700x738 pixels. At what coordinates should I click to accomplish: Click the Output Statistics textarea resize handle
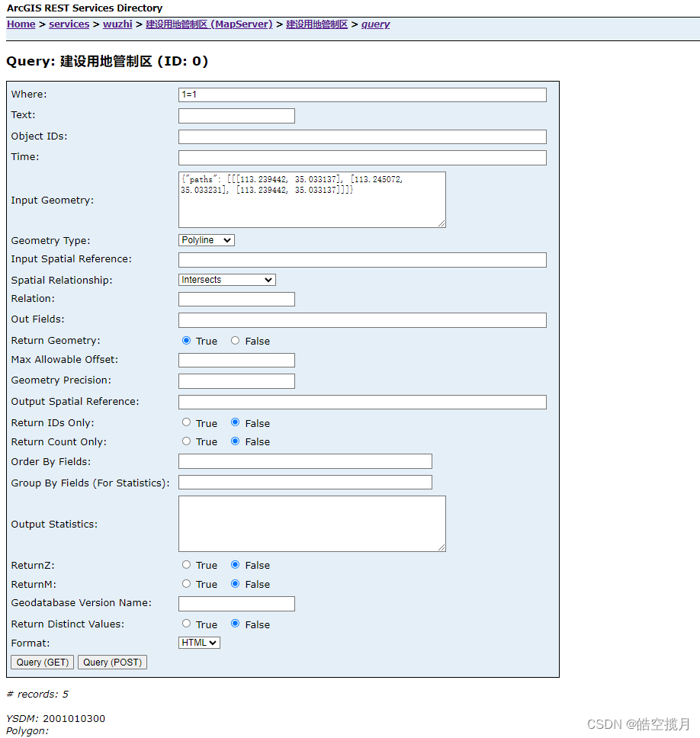point(442,547)
